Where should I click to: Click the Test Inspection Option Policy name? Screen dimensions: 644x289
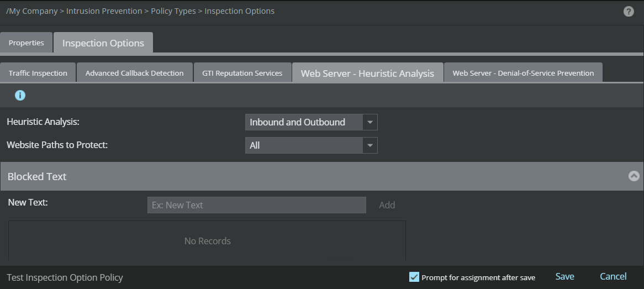click(65, 277)
